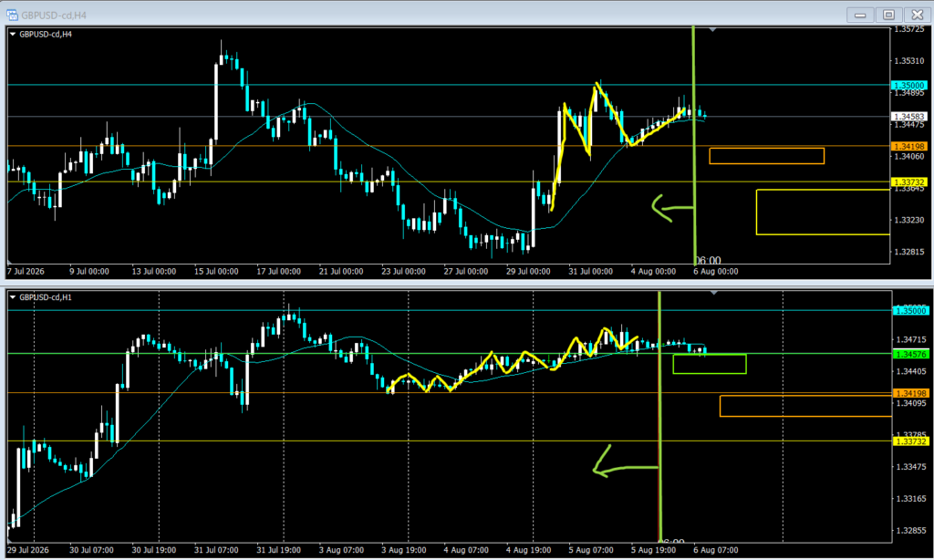The width and height of the screenshot is (934, 560).
Task: Click the 4 Aug 19:00 time label
Action: [x=529, y=550]
